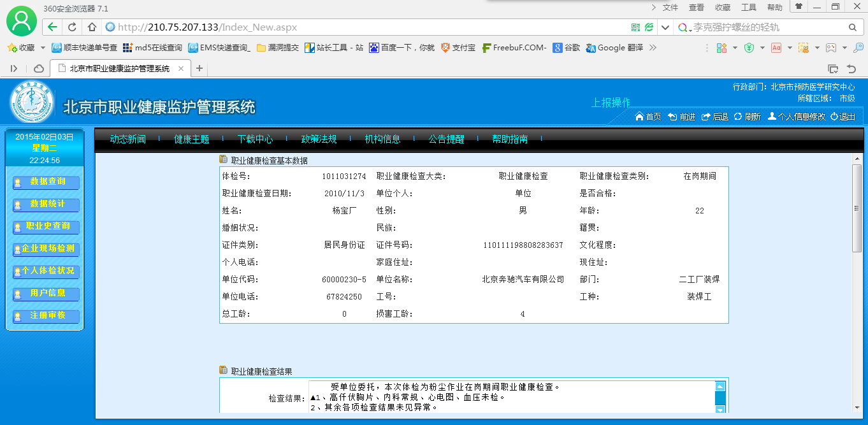Click the green browser-engine mode icon
This screenshot has width=868, height=425.
649,27
